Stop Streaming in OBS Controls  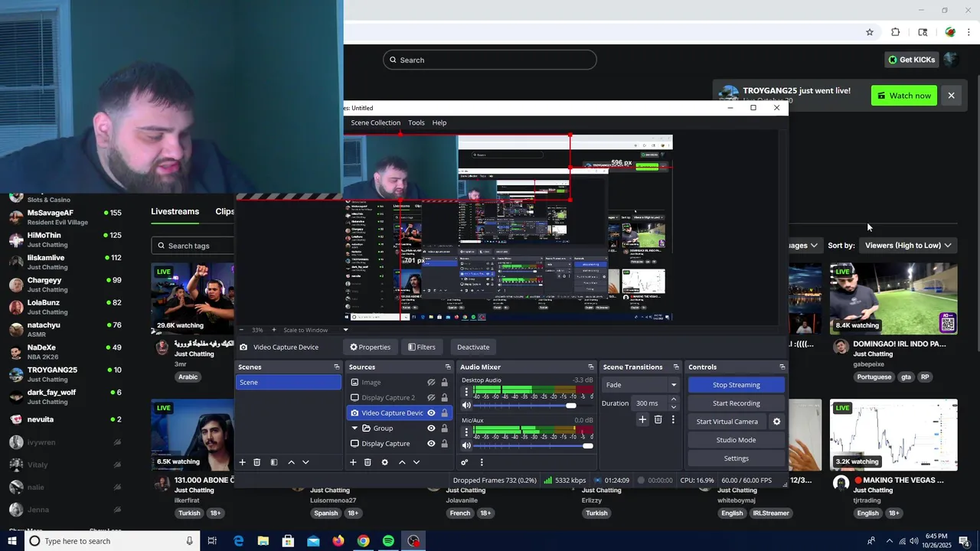[x=736, y=385]
